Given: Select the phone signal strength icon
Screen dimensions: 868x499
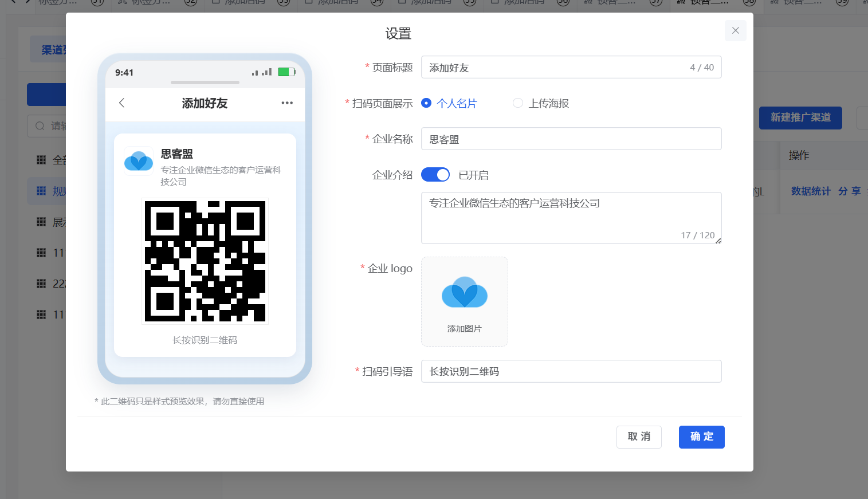Looking at the screenshot, I should point(262,72).
